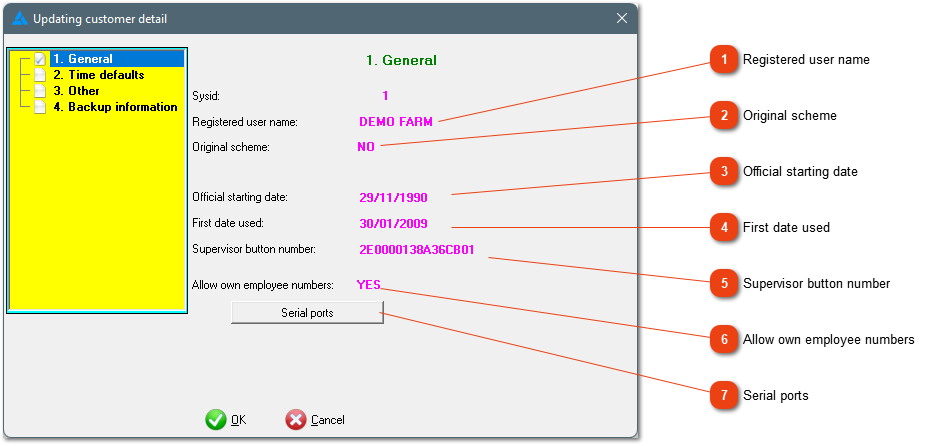Toggle Allow own employee numbers YES value
Screen dimensions: 931x446
pos(369,284)
